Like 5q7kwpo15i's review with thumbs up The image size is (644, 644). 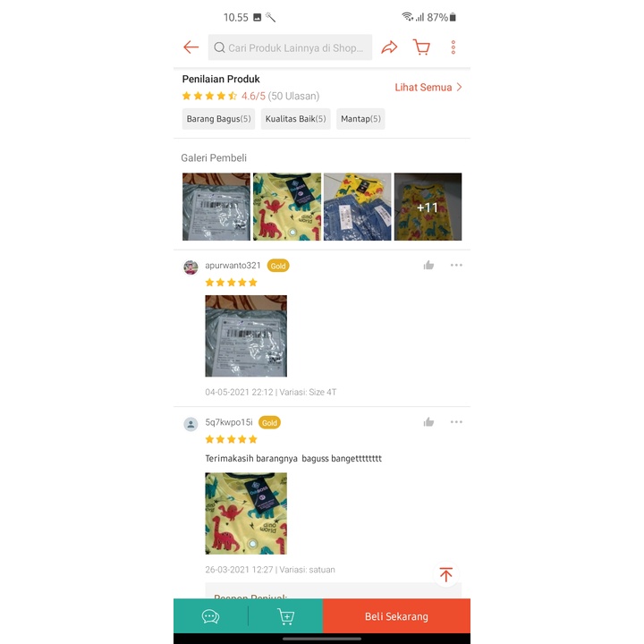(428, 422)
